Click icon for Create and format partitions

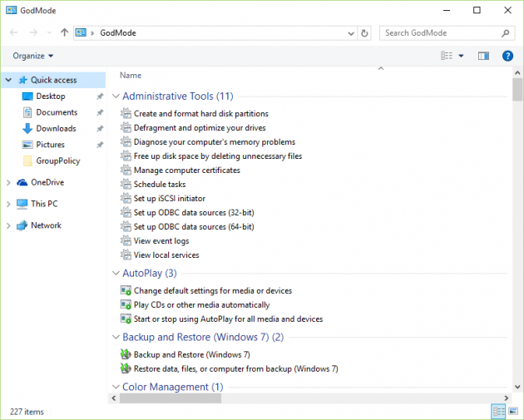tap(126, 114)
